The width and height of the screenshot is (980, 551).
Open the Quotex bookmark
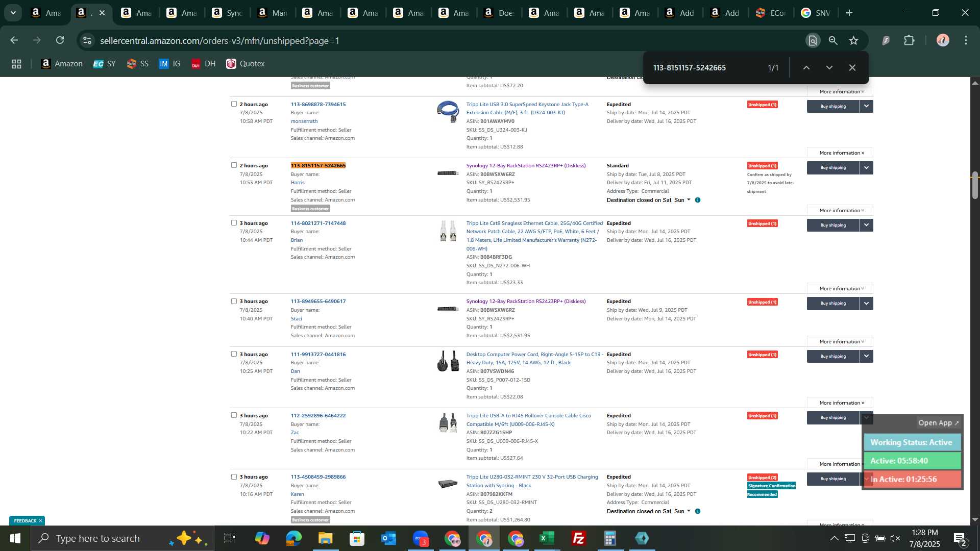click(246, 64)
